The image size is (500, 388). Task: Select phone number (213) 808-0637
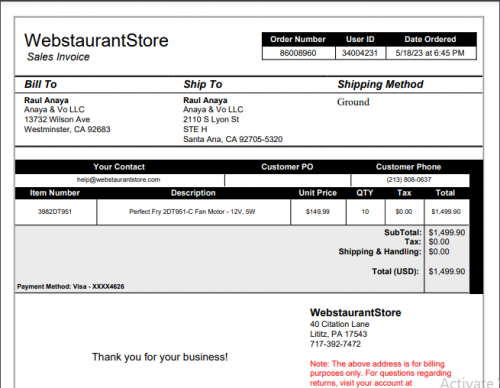click(x=409, y=180)
